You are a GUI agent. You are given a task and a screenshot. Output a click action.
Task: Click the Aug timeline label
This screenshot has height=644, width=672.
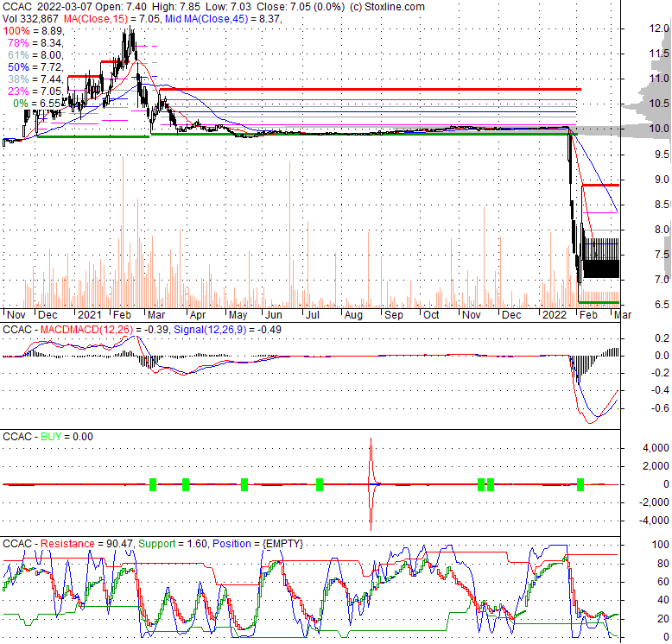click(x=353, y=315)
